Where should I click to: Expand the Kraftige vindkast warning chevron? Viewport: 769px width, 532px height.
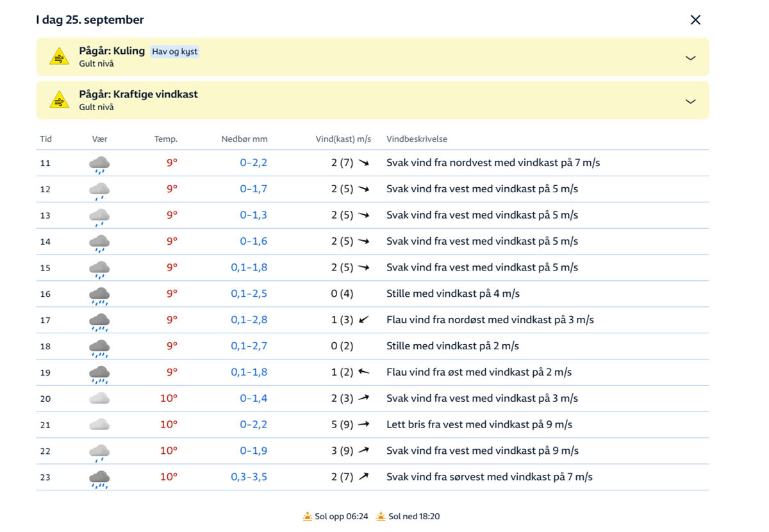coord(690,101)
